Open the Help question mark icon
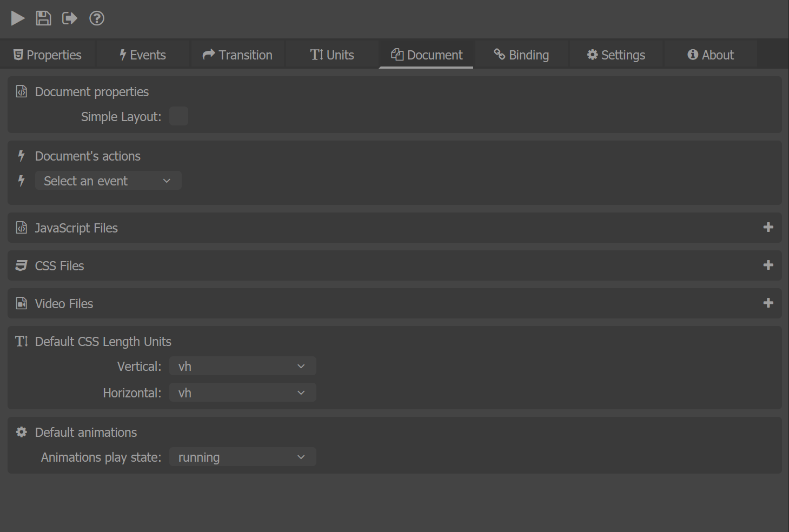The image size is (789, 532). tap(97, 18)
